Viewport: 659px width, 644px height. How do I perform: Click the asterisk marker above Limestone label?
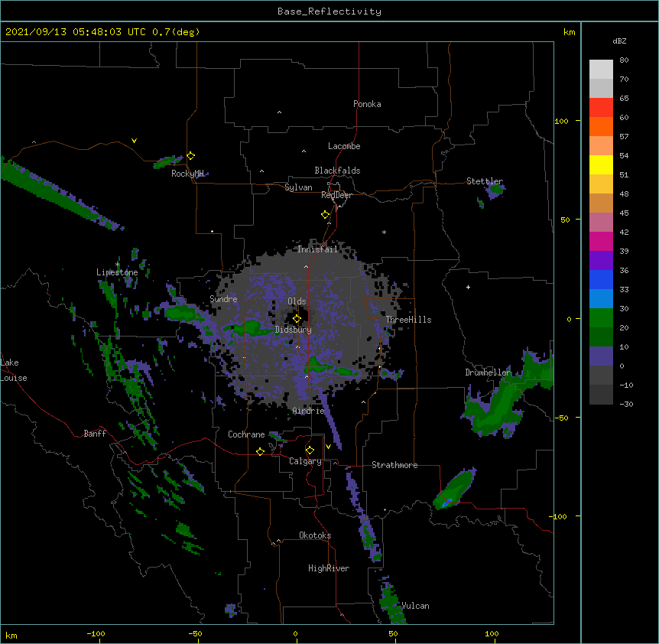[118, 265]
